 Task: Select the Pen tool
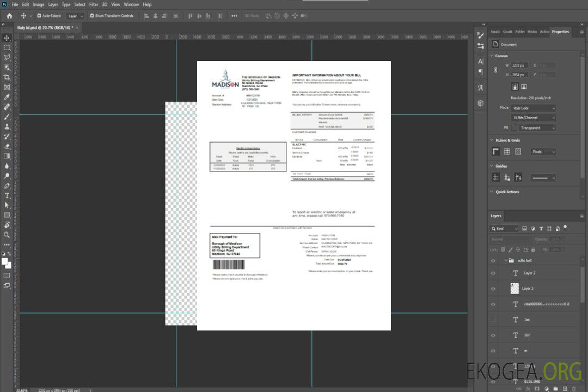pos(7,186)
